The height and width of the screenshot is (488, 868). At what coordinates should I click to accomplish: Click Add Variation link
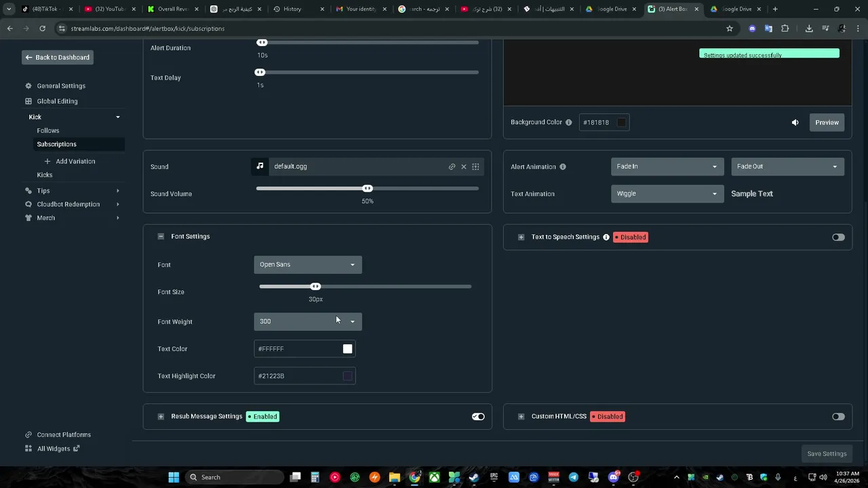click(x=75, y=161)
